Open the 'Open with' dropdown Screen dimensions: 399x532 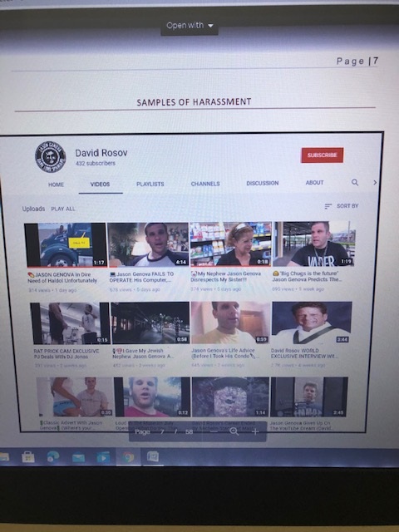(190, 26)
